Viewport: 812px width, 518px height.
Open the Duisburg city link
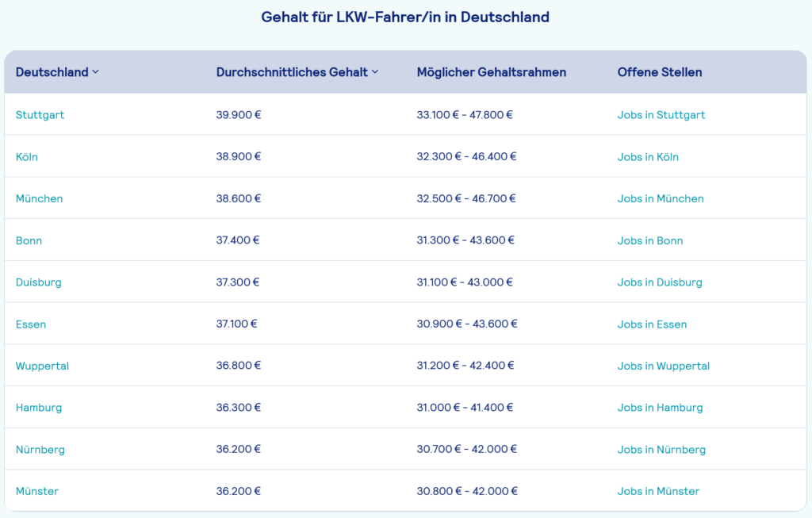tap(38, 282)
